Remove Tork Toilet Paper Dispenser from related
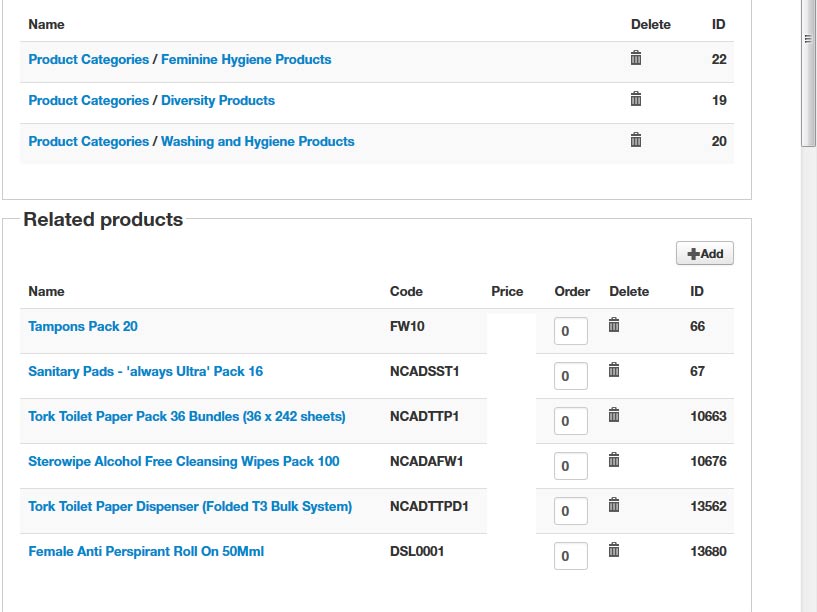The image size is (817, 612). tap(614, 505)
